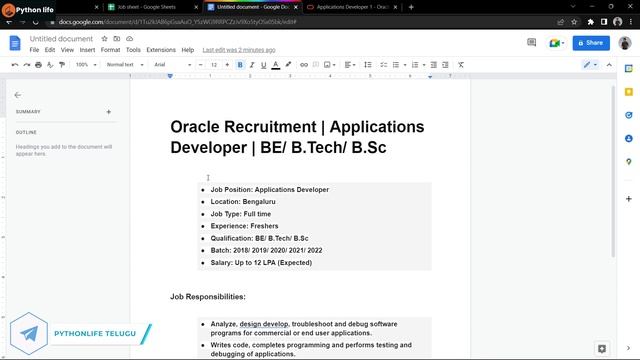Clear the text formatting

click(x=461, y=65)
